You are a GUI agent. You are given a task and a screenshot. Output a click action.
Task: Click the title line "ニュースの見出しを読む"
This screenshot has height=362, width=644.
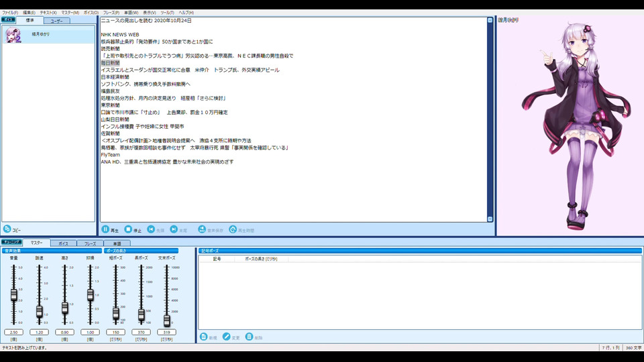(146, 21)
